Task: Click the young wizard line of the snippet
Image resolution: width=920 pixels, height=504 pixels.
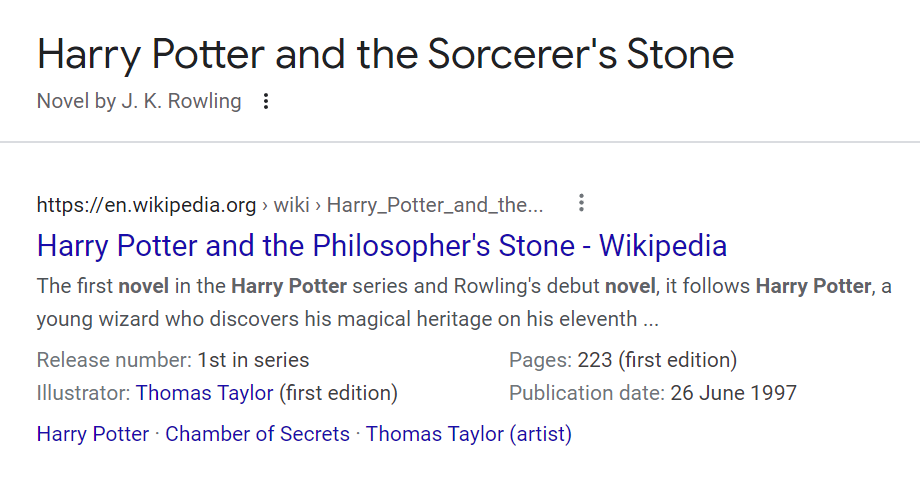Action: (x=347, y=320)
